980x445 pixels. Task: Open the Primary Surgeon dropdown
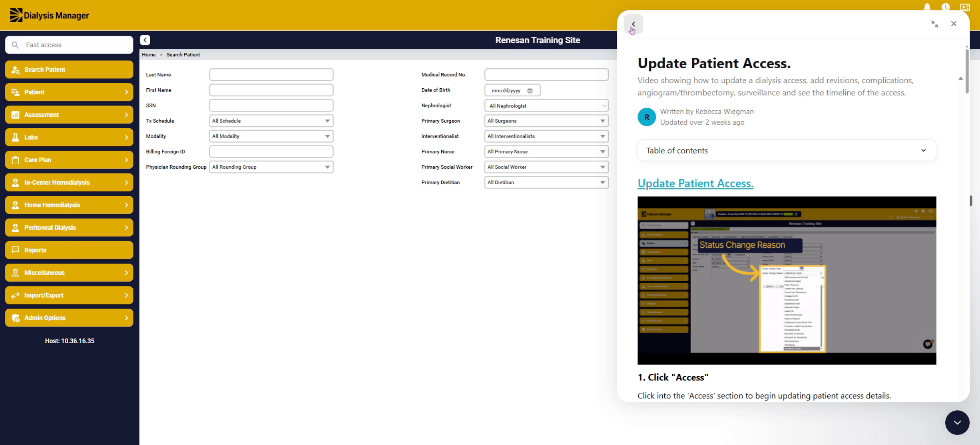click(546, 121)
